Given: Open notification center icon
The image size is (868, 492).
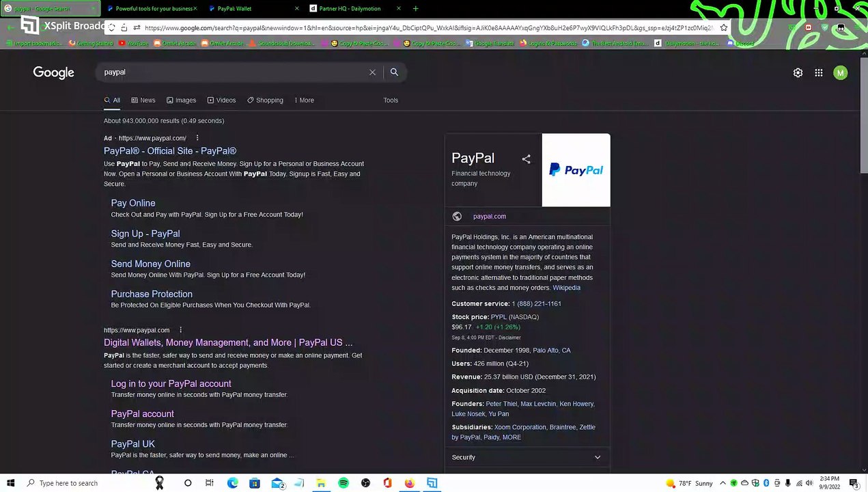Looking at the screenshot, I should (854, 483).
